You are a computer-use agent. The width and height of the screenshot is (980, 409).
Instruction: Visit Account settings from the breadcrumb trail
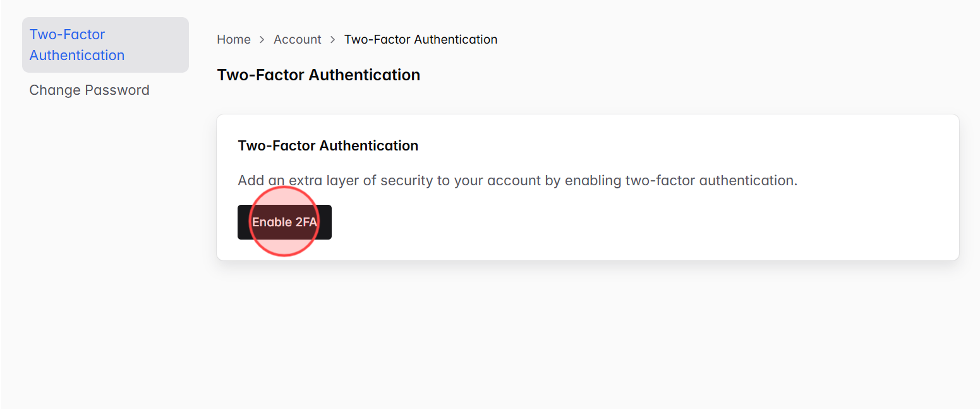(297, 39)
